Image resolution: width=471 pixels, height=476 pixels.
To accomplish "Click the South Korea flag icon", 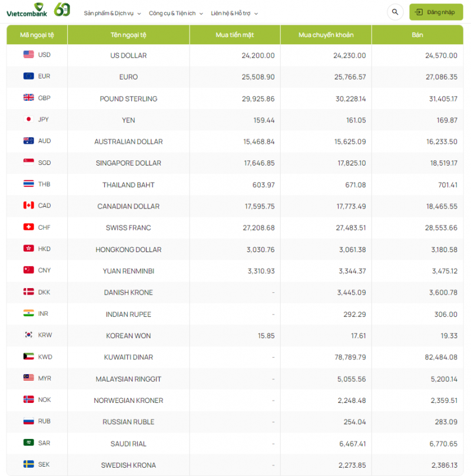I will pos(29,335).
